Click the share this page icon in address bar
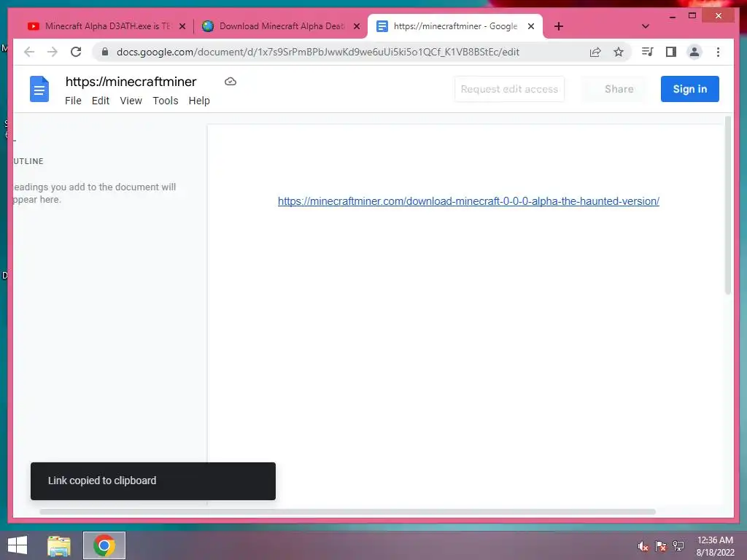The height and width of the screenshot is (560, 747). point(595,52)
